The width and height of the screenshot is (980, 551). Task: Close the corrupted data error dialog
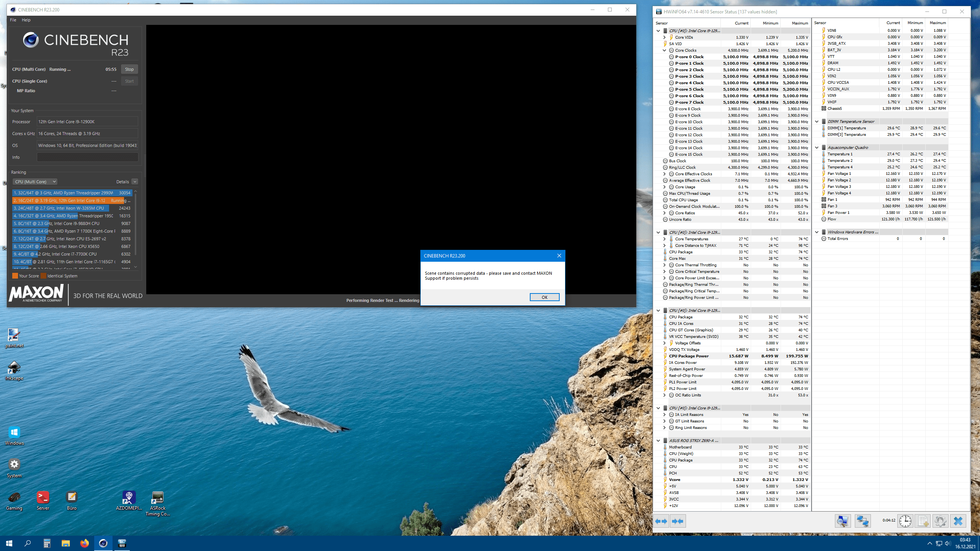pyautogui.click(x=559, y=256)
